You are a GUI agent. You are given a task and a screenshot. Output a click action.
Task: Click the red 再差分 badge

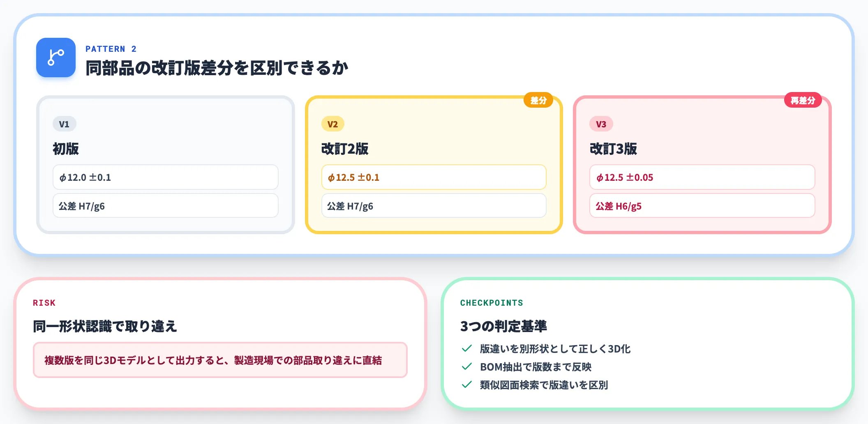pyautogui.click(x=803, y=100)
